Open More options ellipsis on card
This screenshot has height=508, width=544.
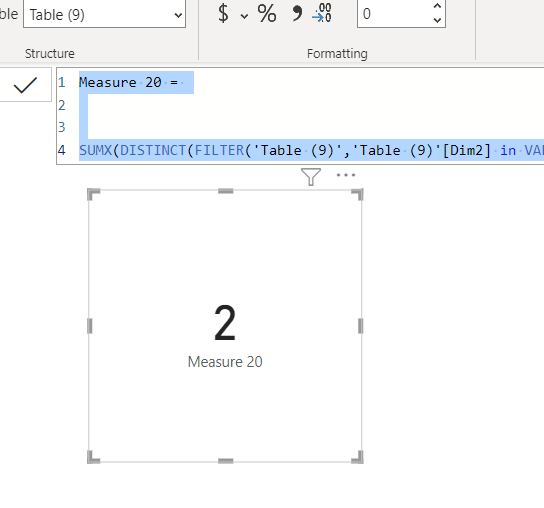coord(346,175)
